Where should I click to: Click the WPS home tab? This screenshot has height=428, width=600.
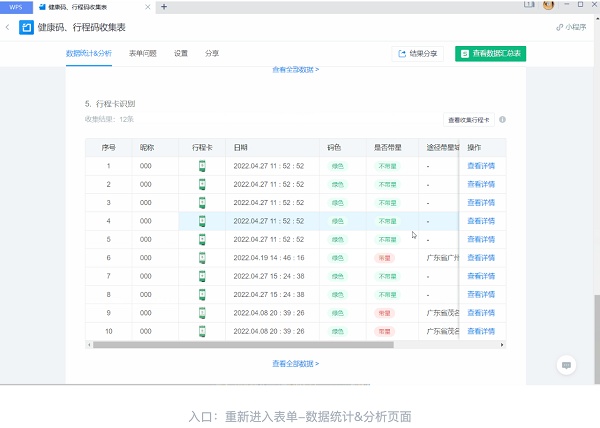[x=16, y=7]
